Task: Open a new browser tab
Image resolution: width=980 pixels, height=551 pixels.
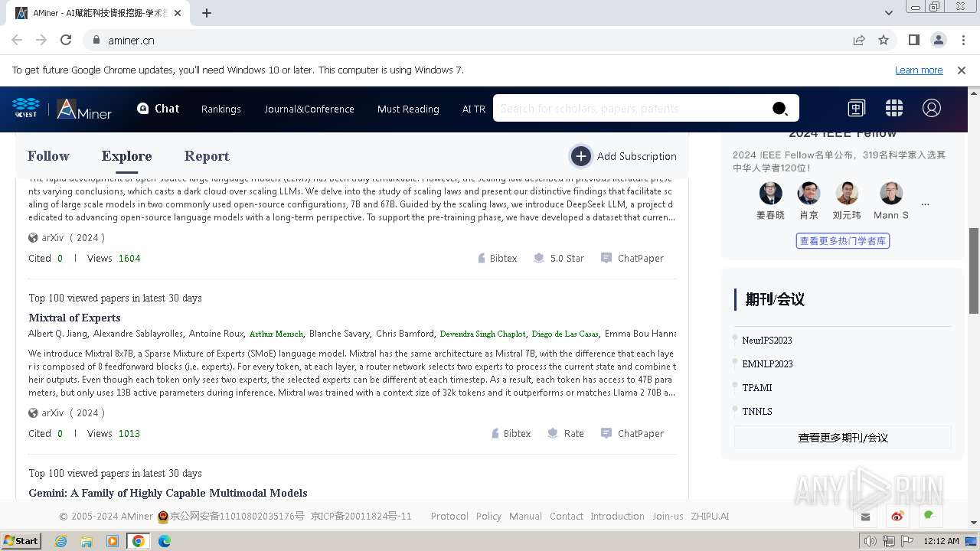Action: 207,13
